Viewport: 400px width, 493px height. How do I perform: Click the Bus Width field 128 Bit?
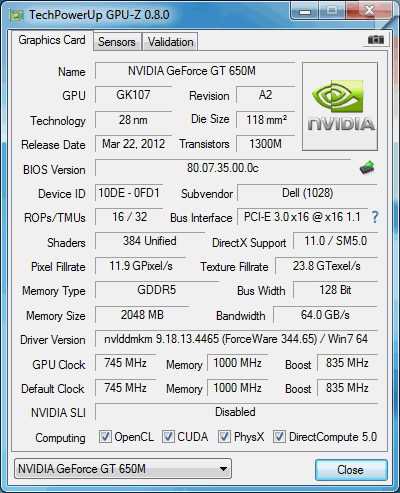pos(335,290)
